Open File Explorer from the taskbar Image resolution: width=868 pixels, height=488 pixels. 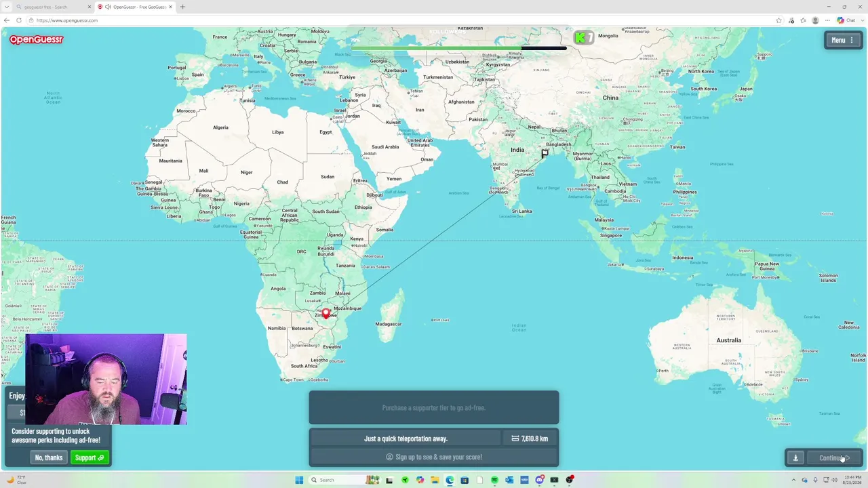point(435,480)
